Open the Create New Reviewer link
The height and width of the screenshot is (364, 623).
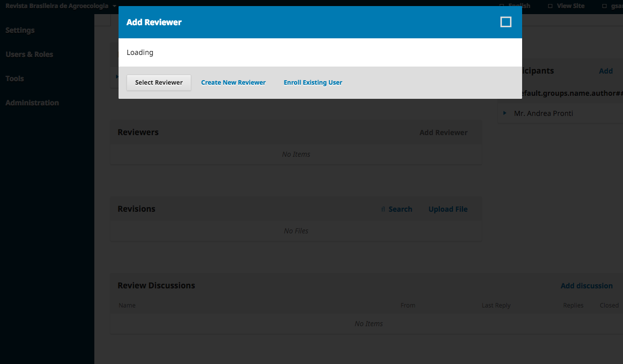click(233, 83)
